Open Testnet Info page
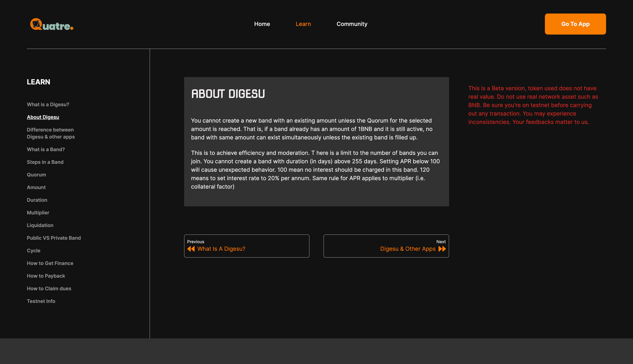This screenshot has height=364, width=633. click(x=41, y=301)
